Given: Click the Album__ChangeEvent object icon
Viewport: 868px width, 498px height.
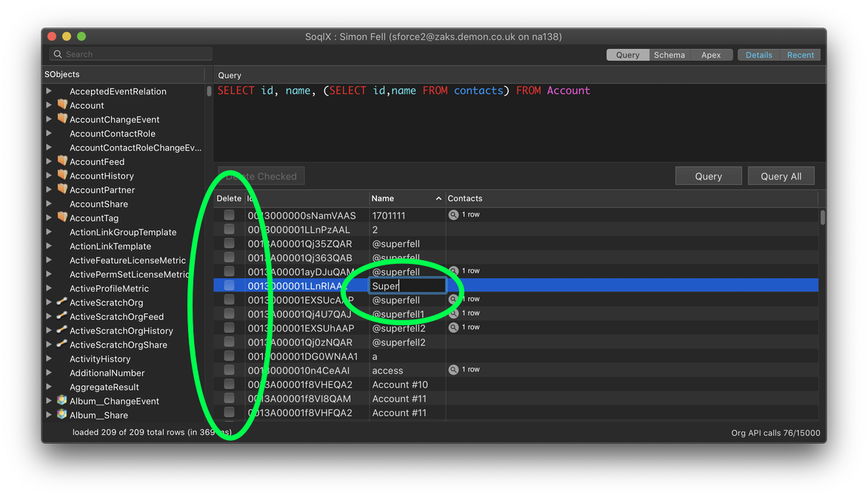Looking at the screenshot, I should click(x=62, y=400).
